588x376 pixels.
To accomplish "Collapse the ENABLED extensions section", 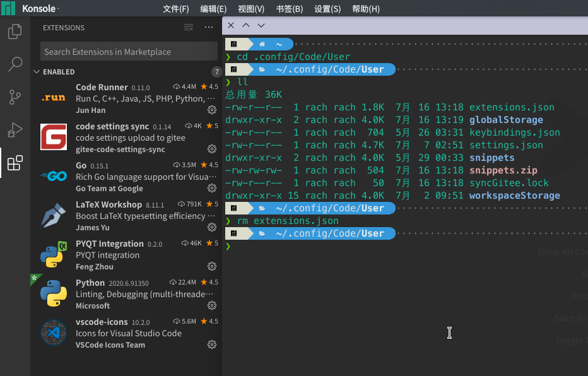I will click(37, 71).
